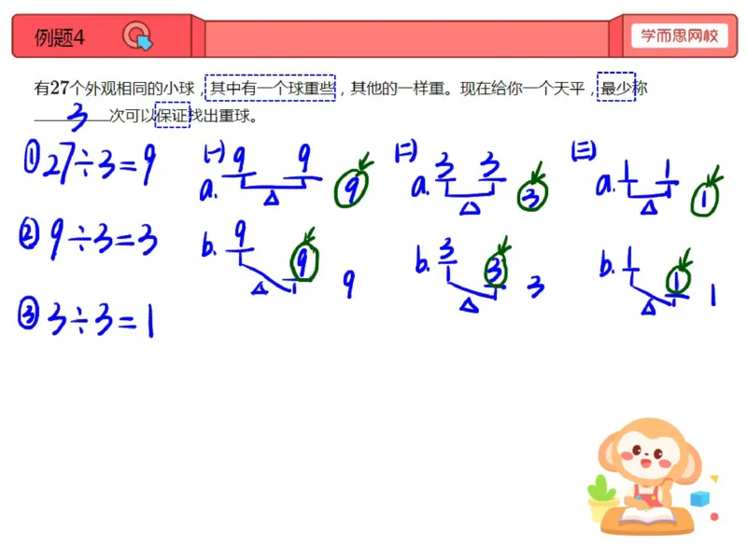The image size is (747, 560).
Task: Click the dashed-box phrase 其中有一个球重些
Action: click(271, 88)
